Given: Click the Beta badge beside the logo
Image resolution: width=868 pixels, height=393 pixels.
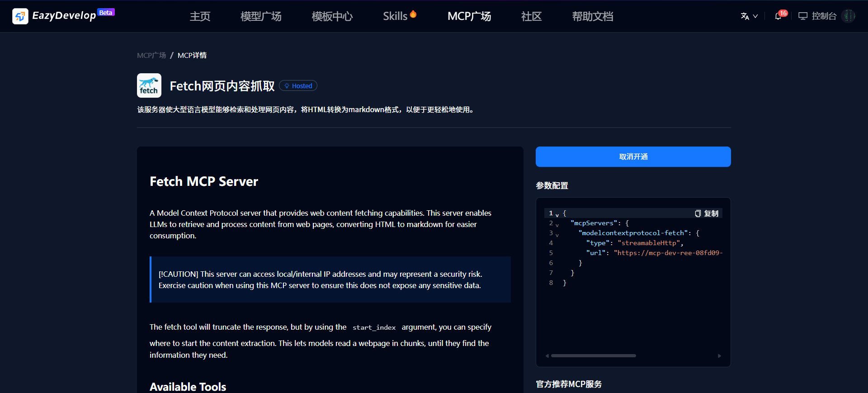Looking at the screenshot, I should (106, 13).
